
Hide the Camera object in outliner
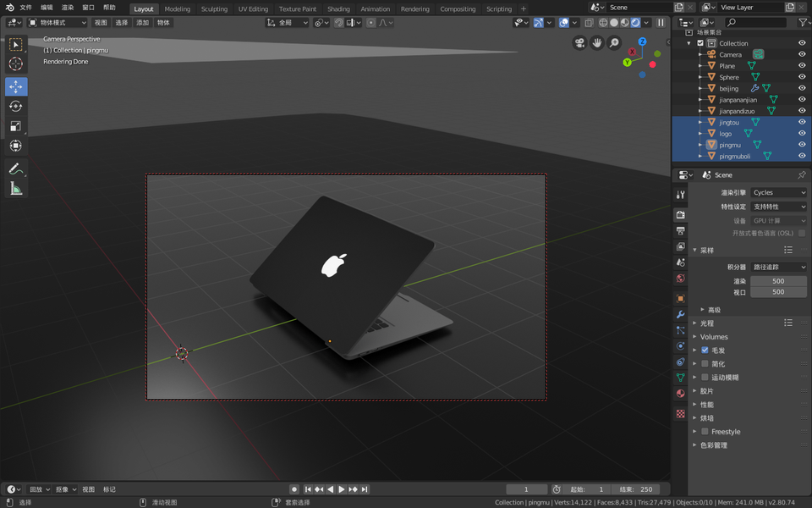(x=802, y=54)
